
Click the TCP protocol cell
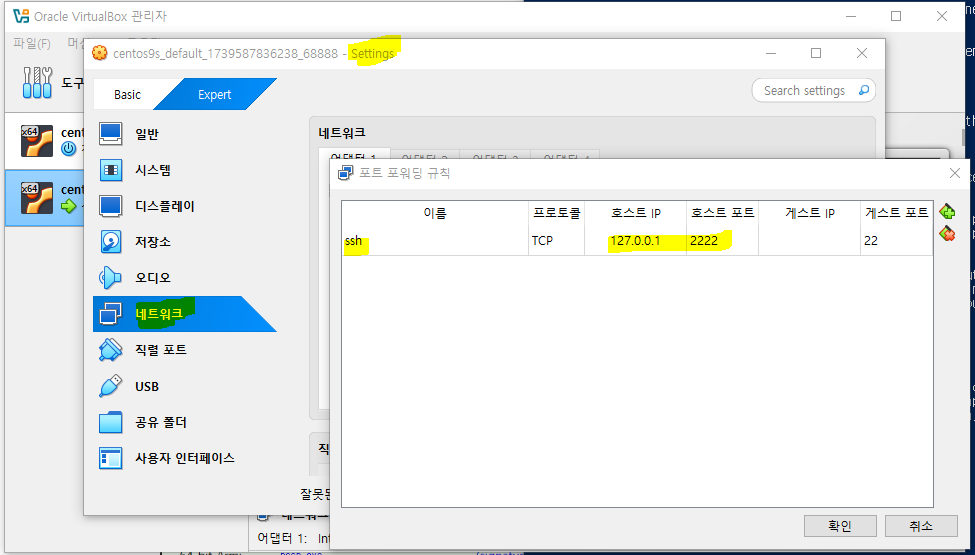coord(557,241)
